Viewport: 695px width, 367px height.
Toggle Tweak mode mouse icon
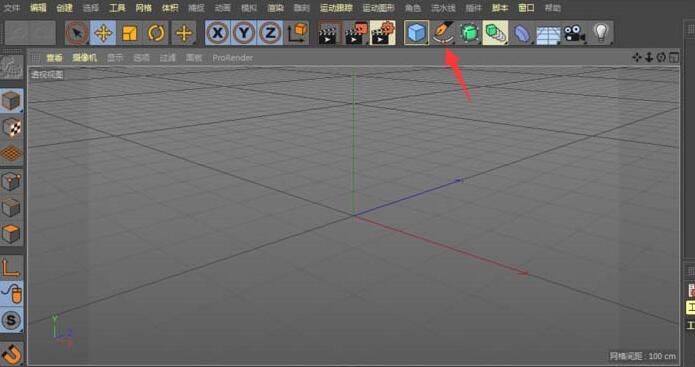click(12, 293)
